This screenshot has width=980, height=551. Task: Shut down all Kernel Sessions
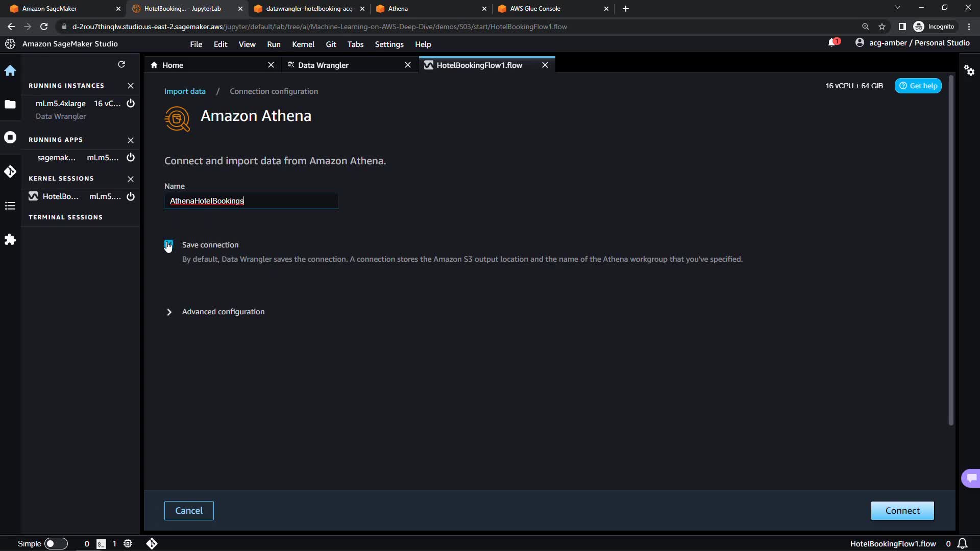coord(131,179)
